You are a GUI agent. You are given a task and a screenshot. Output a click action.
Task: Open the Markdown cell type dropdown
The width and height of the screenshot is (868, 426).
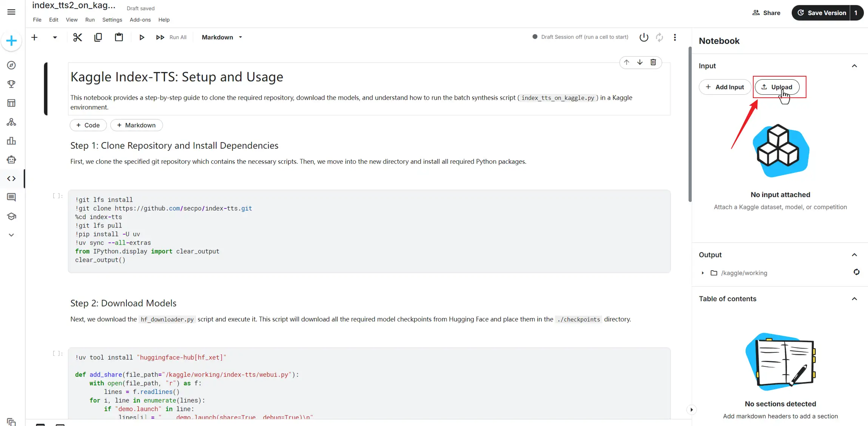point(222,37)
